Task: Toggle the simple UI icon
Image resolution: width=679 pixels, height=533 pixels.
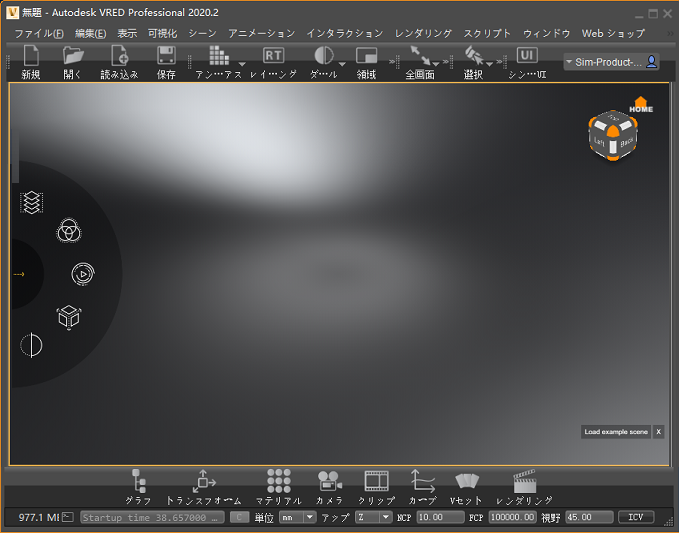Action: (x=527, y=55)
